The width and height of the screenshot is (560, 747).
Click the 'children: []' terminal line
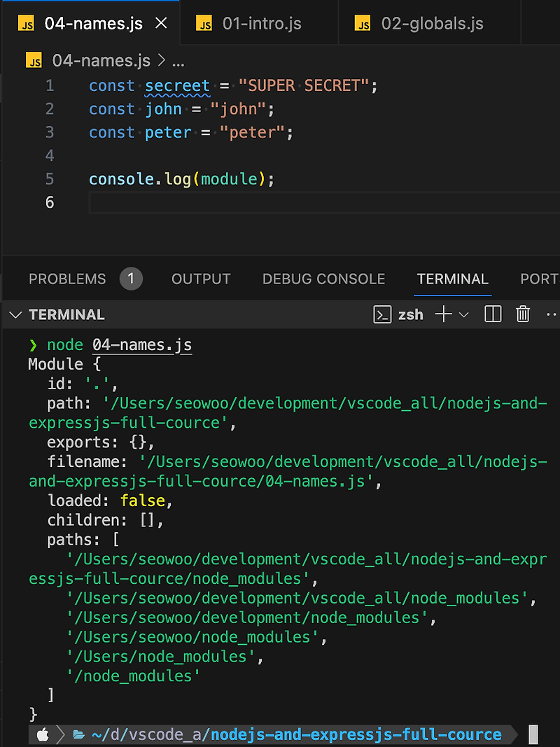[x=105, y=519]
